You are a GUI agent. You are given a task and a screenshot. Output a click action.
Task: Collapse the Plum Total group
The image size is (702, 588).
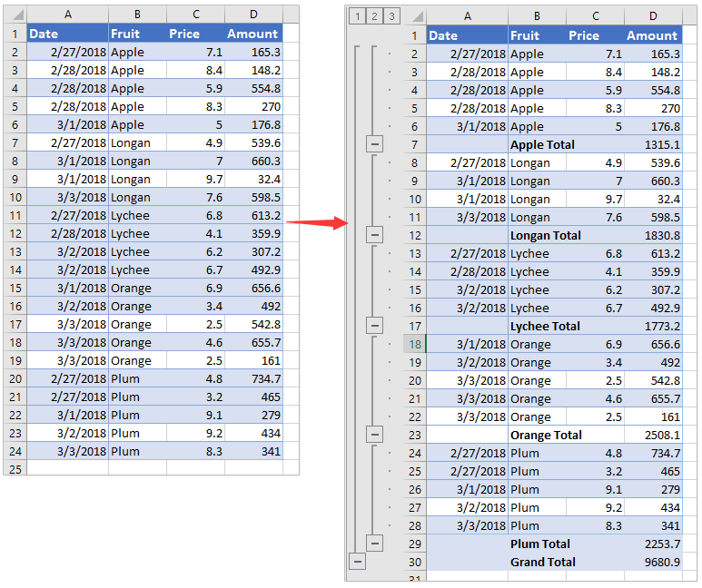click(375, 544)
